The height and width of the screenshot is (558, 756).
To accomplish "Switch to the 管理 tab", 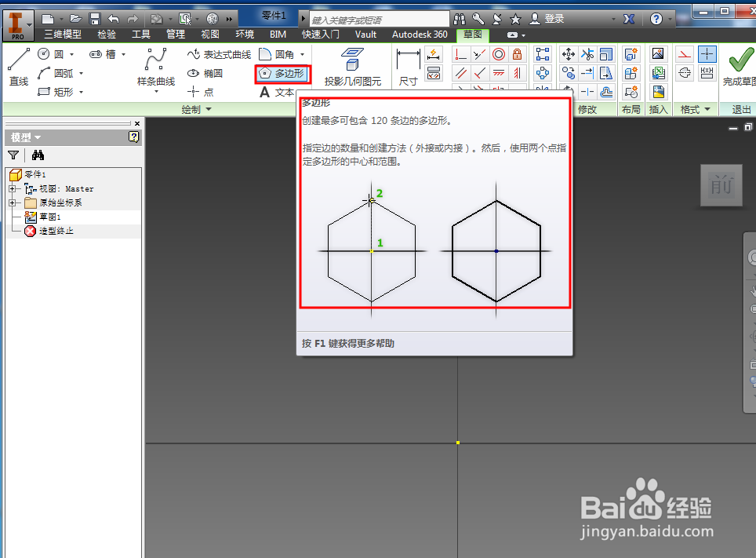I will [x=176, y=35].
